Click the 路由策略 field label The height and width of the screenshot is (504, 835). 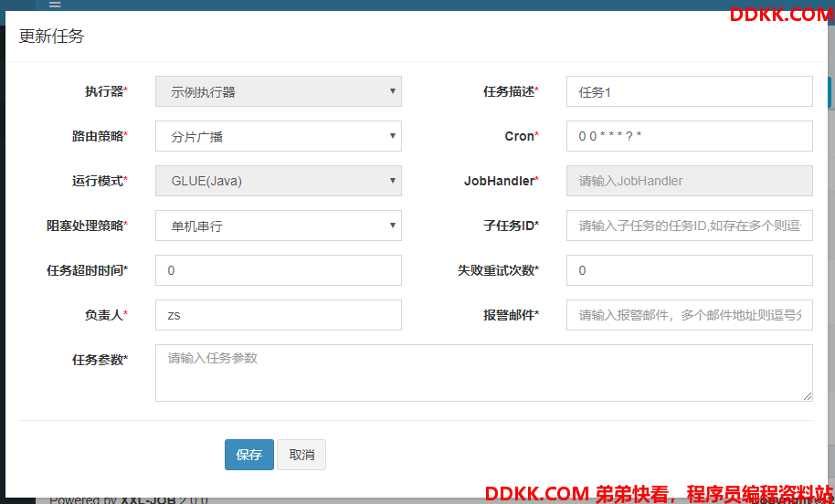99,136
